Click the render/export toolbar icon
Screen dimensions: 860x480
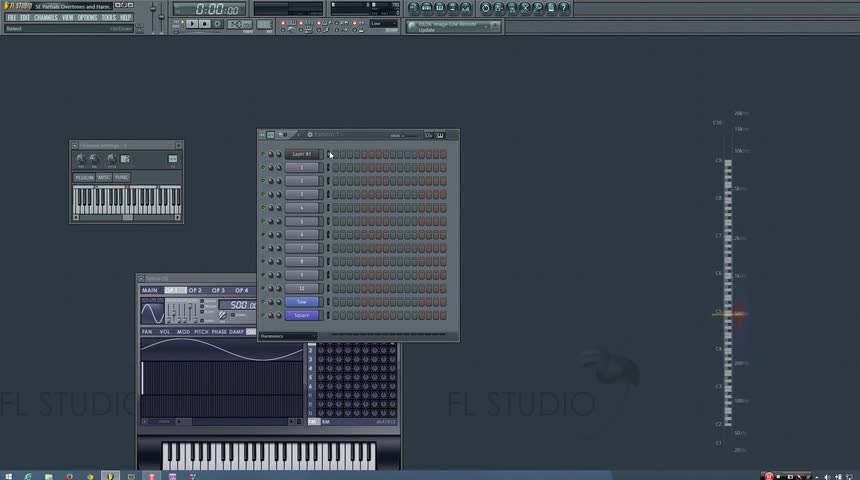(x=512, y=8)
